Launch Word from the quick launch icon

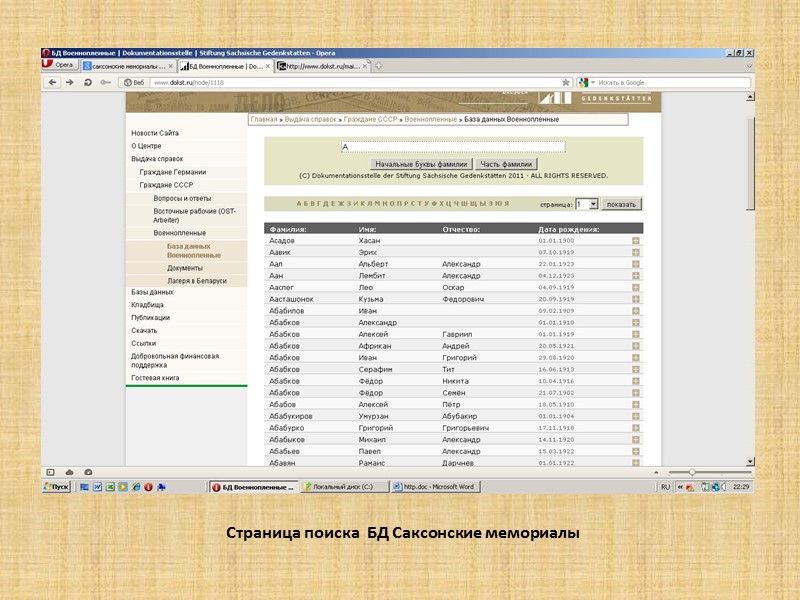(x=97, y=487)
